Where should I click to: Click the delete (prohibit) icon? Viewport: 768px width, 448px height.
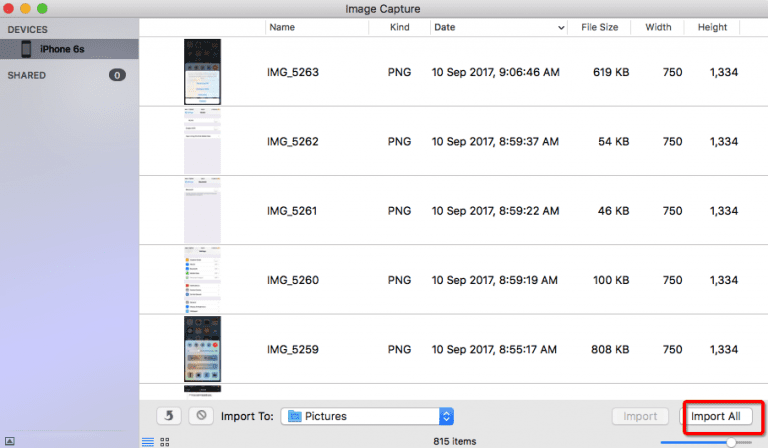201,416
